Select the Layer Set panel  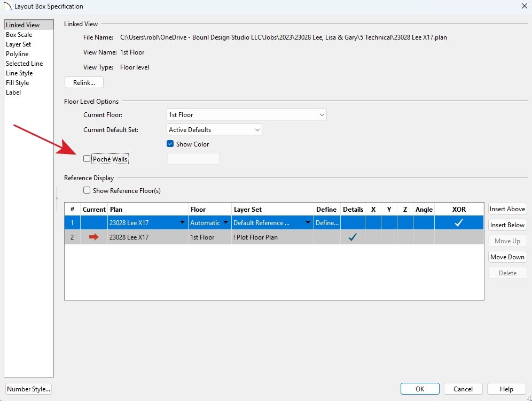(19, 44)
